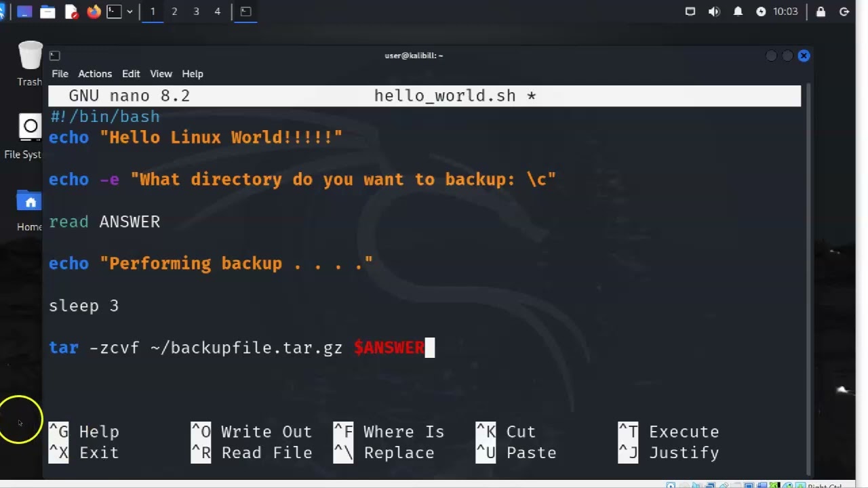Click the ^G Help shortcut
This screenshot has height=488, width=868.
pos(84,432)
